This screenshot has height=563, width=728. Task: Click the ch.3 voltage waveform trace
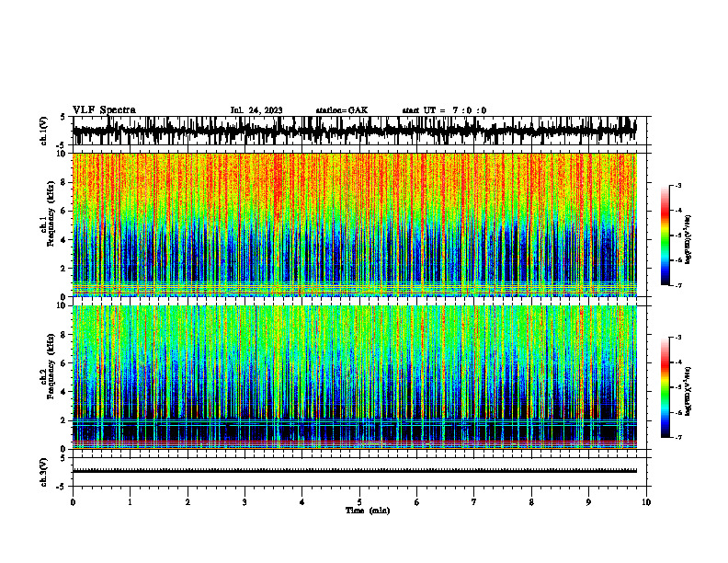click(355, 471)
